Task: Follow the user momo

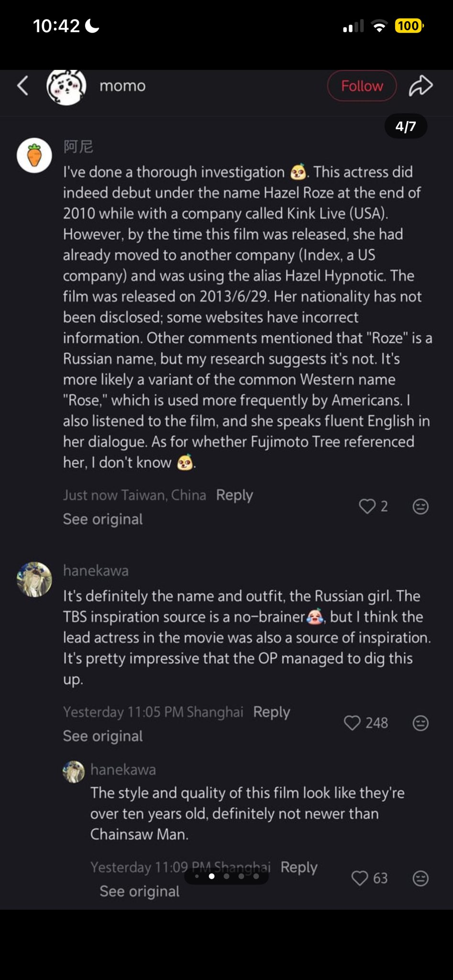Action: click(362, 86)
